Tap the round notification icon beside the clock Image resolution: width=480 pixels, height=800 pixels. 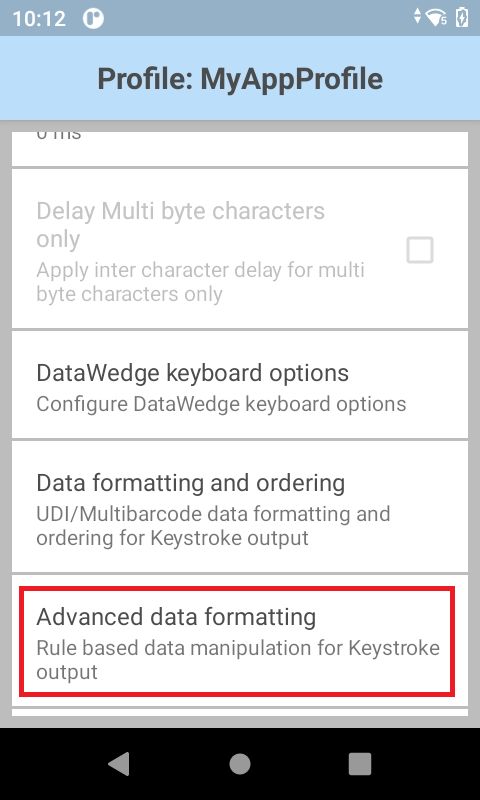[93, 18]
